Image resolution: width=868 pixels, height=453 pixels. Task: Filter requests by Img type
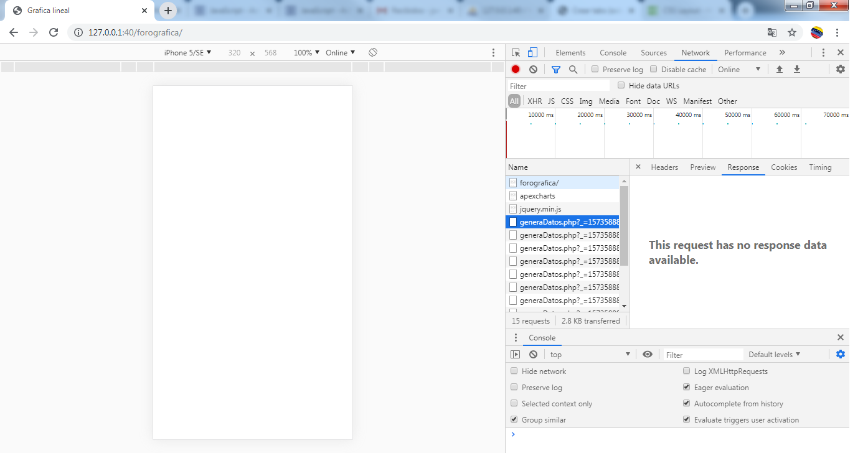coord(586,101)
